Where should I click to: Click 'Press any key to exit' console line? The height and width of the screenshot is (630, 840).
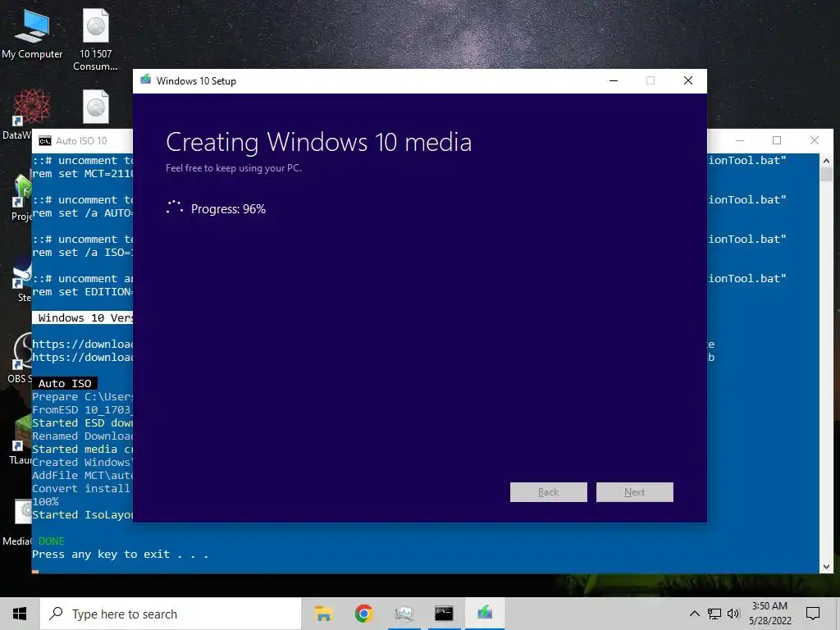pos(120,555)
